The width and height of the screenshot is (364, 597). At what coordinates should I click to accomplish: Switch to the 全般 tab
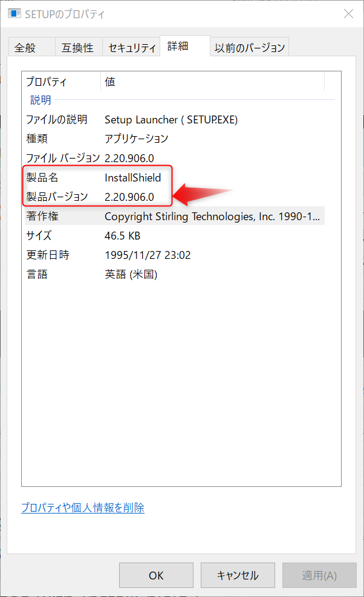(32, 47)
